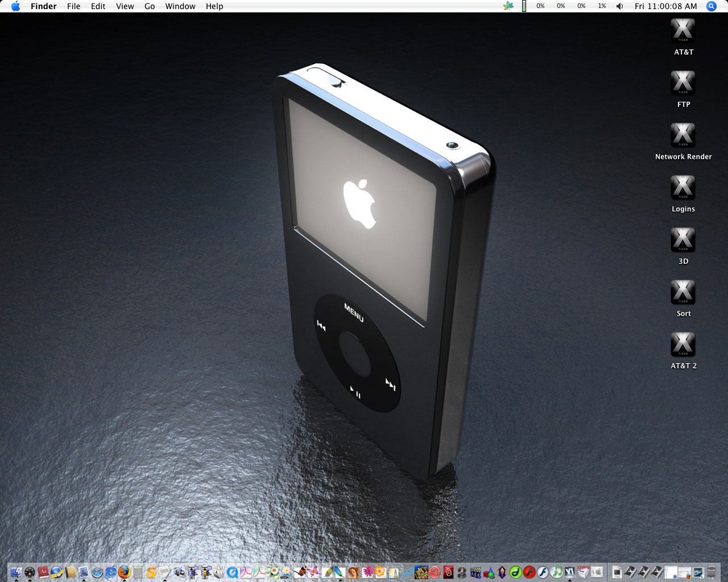Viewport: 728px width, 582px height.
Task: Open the Photoshop feather icon in Dock
Action: [x=340, y=572]
